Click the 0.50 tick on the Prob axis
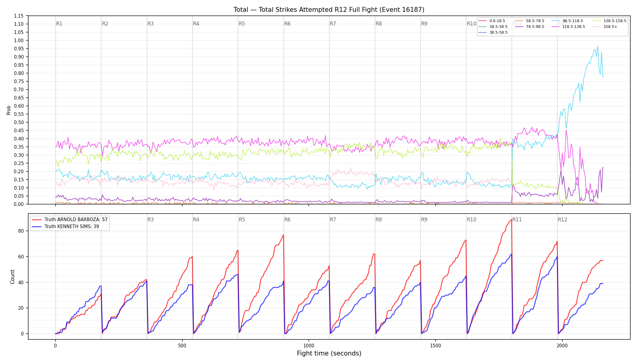 coord(19,122)
